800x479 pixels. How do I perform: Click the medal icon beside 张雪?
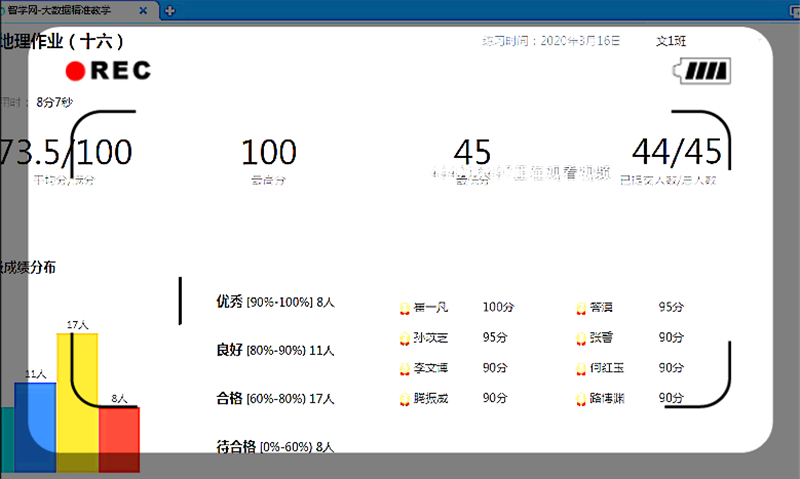click(x=580, y=338)
